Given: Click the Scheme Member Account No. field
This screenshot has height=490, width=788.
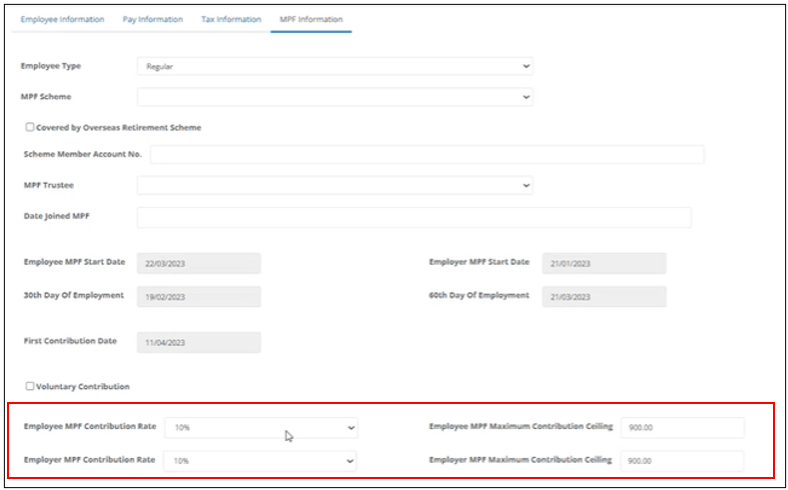Looking at the screenshot, I should (x=427, y=154).
